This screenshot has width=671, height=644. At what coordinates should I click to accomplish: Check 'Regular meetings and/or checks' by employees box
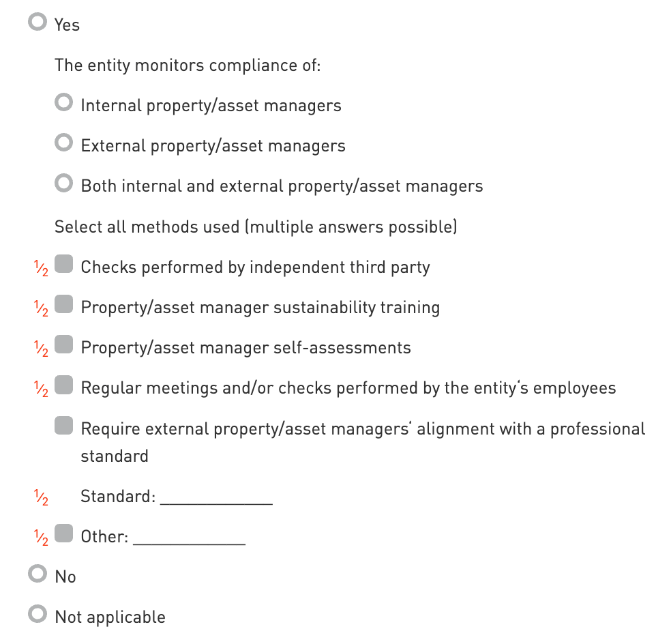click(64, 385)
